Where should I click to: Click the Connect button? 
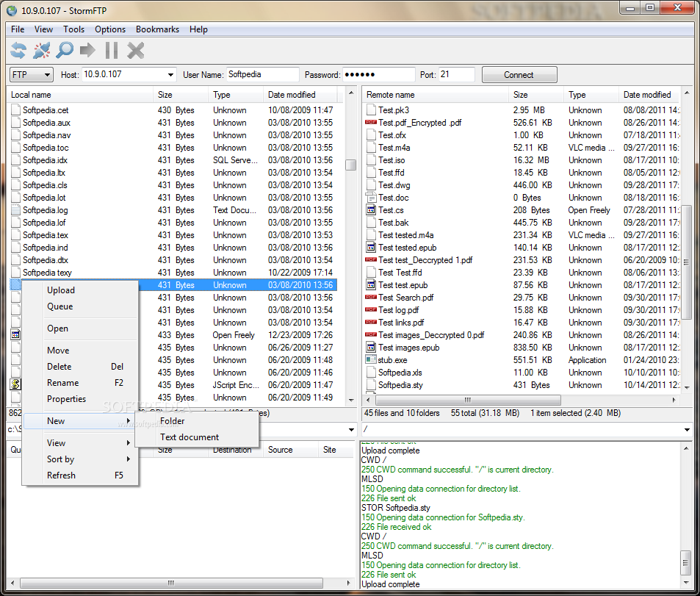click(519, 75)
